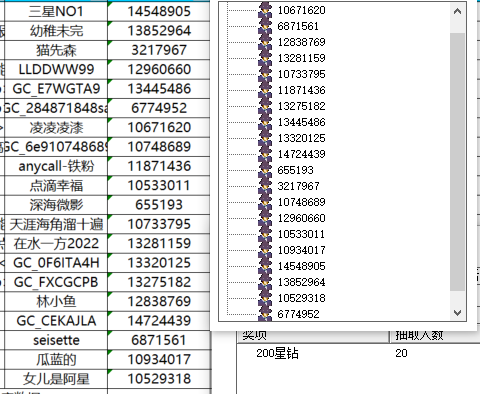Screen dimensions: 480x394
Task: Click the vertical scrollbar thumb in the list
Action: tap(457, 162)
